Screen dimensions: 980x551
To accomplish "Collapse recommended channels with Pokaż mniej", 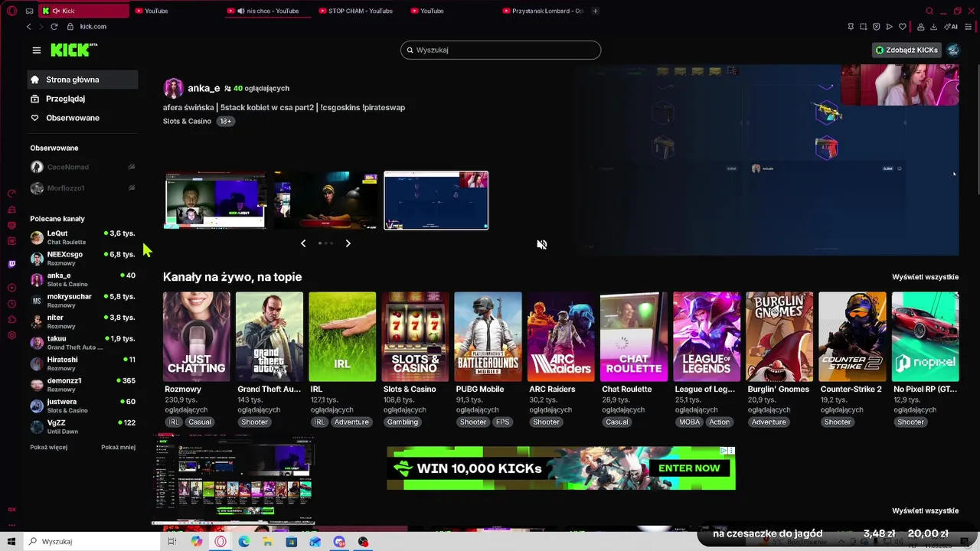I will coord(118,448).
